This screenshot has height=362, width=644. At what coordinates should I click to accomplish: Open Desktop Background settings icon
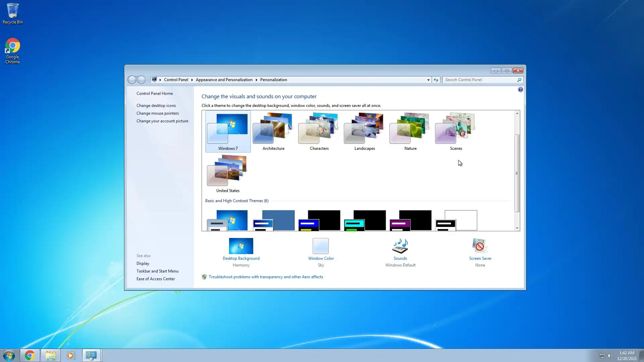point(241,246)
